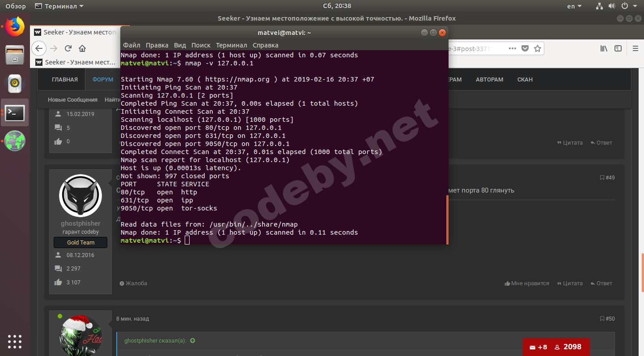Reload the page in Firefox

click(x=68, y=48)
